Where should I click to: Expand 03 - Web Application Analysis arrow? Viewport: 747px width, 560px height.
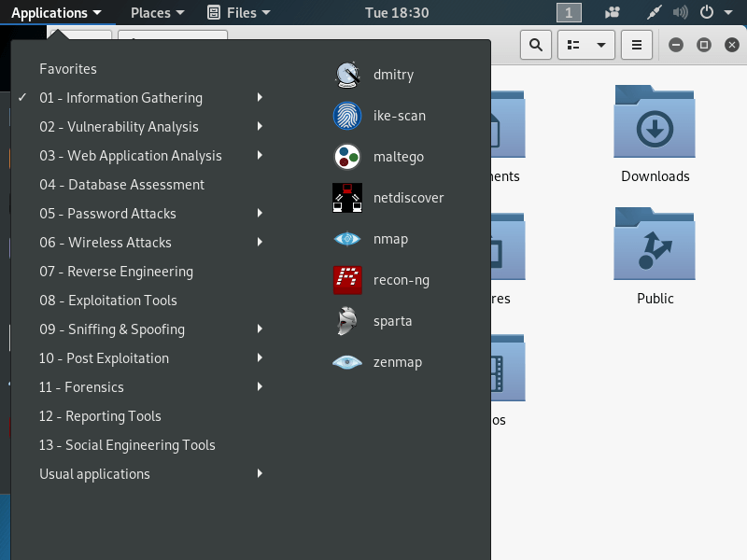pos(260,155)
